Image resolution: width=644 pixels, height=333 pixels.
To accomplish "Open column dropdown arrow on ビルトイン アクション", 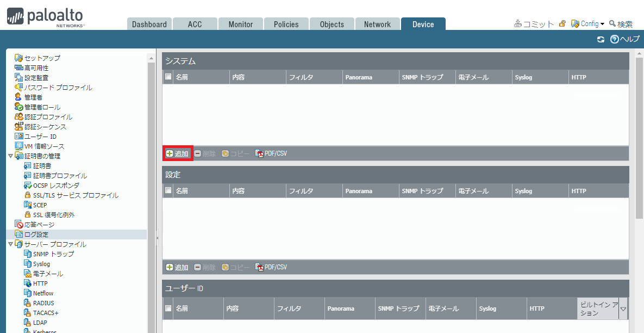I will pos(623,309).
